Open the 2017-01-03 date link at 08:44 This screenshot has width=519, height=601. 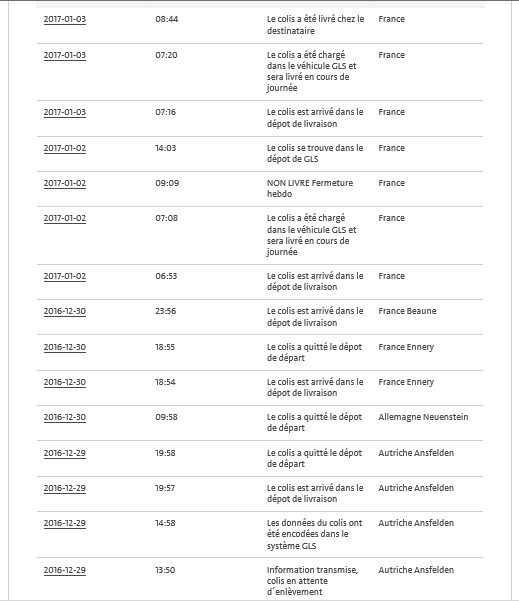pos(65,19)
